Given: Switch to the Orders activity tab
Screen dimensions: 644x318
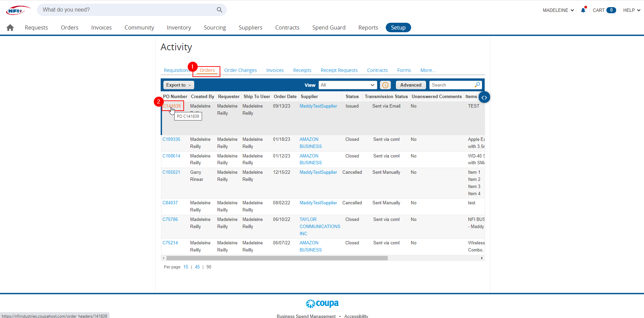Looking at the screenshot, I should click(x=207, y=70).
